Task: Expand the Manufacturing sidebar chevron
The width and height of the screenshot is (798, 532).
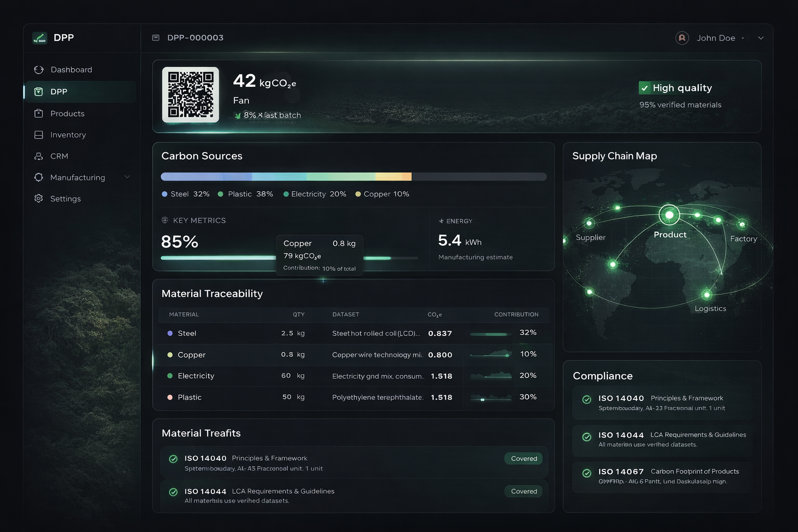Action: (x=127, y=177)
